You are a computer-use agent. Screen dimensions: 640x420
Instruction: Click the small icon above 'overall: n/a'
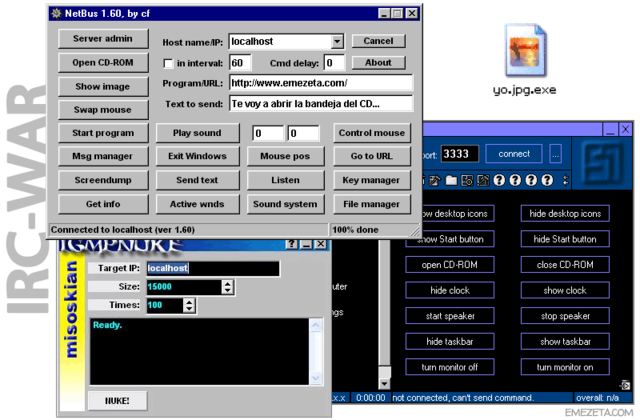click(x=625, y=385)
